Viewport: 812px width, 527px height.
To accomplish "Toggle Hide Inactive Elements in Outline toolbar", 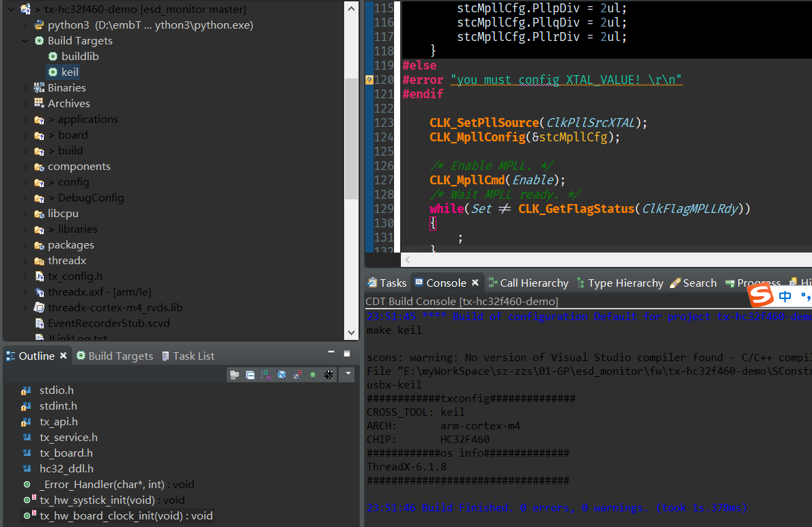I will [x=328, y=375].
